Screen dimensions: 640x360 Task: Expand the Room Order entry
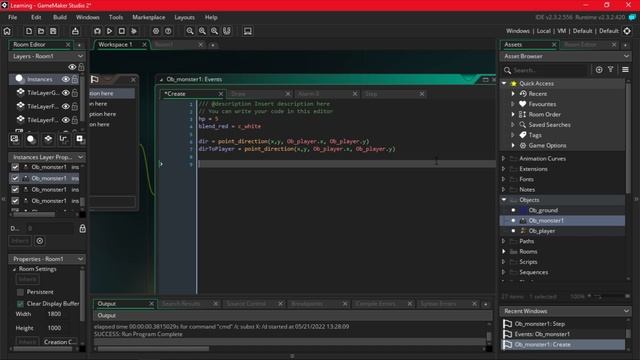tap(513, 114)
